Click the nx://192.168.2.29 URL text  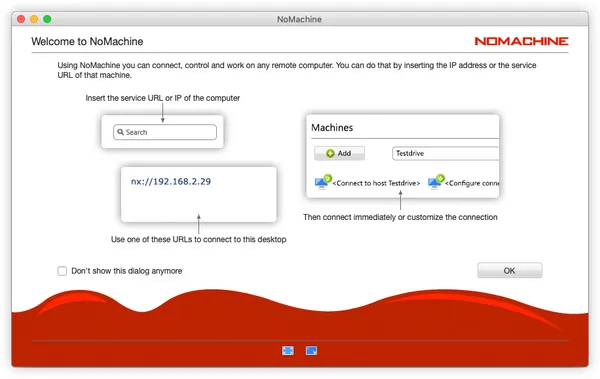tap(171, 181)
